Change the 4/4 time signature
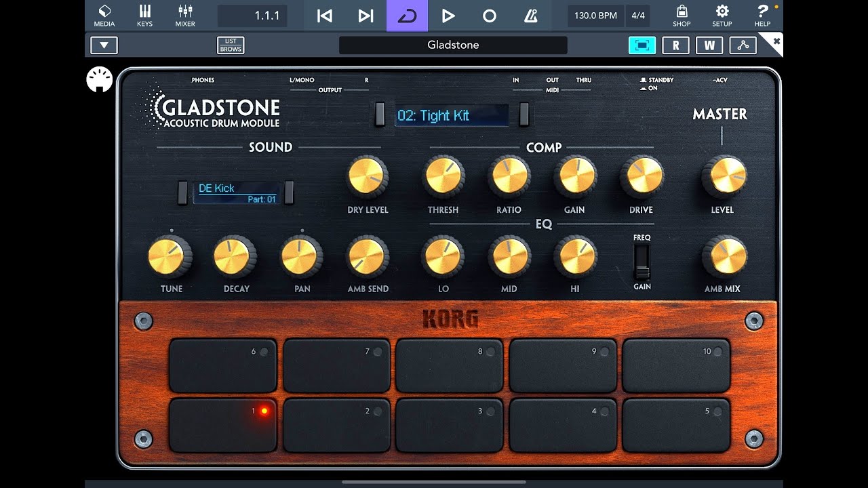 638,16
